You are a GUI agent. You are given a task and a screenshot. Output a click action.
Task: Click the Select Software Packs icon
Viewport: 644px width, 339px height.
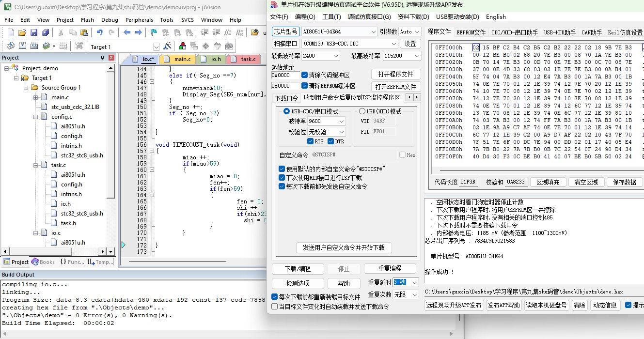coord(218,46)
